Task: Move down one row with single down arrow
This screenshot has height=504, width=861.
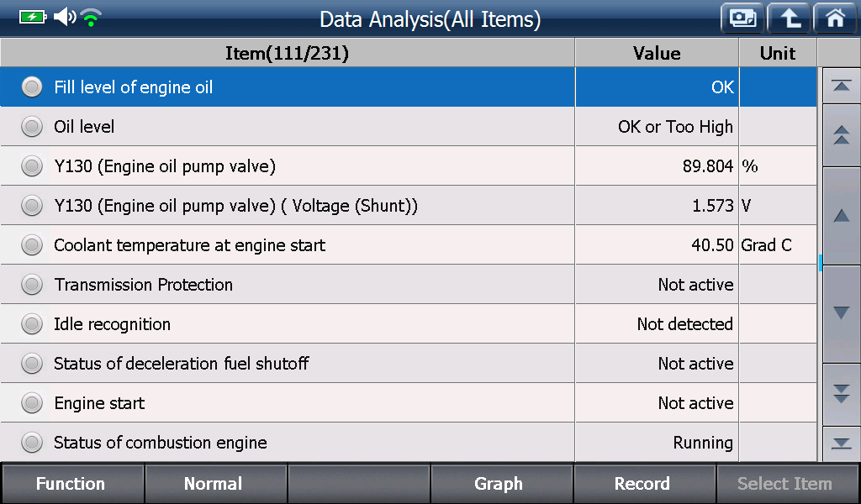Action: (x=841, y=313)
